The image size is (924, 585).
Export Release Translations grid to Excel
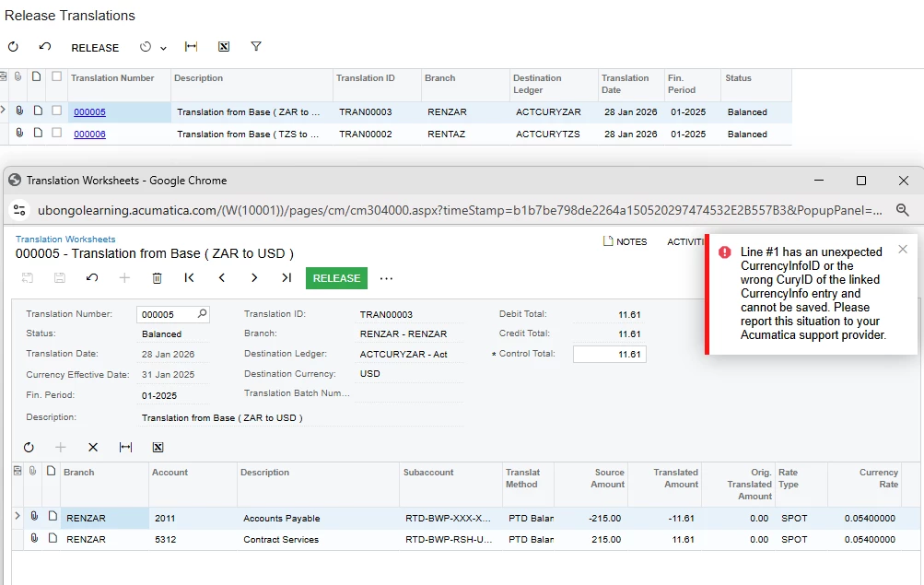[x=223, y=47]
